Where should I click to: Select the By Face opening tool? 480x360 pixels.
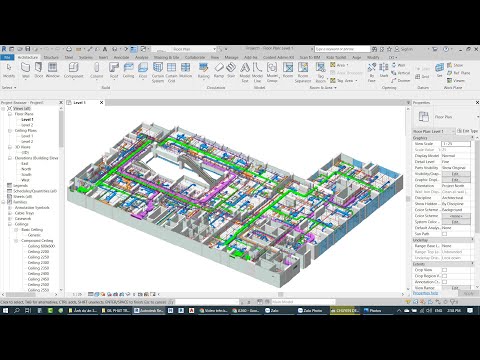pos(372,72)
